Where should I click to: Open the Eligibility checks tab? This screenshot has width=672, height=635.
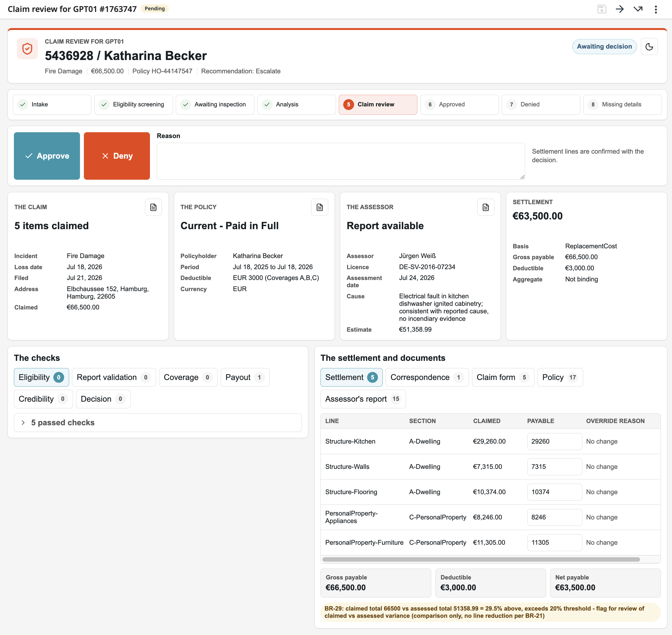pyautogui.click(x=41, y=377)
